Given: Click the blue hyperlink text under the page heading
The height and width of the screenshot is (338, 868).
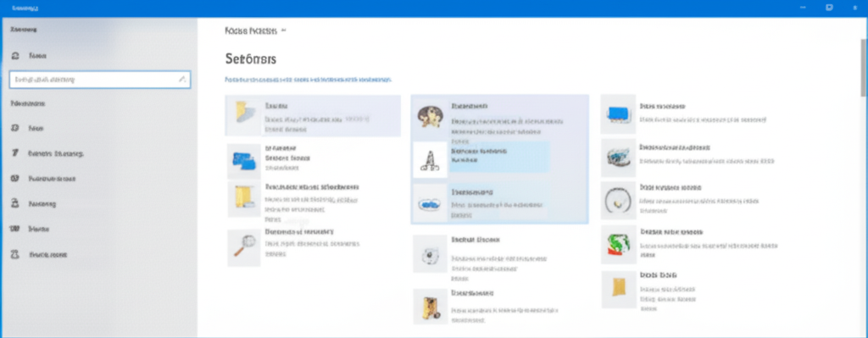Looking at the screenshot, I should pos(309,80).
